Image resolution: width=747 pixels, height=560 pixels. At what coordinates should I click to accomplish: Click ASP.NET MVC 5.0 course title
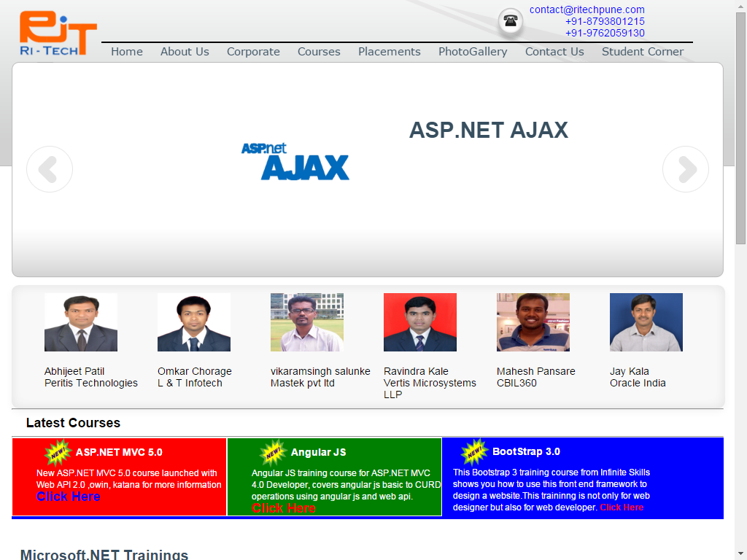click(119, 452)
